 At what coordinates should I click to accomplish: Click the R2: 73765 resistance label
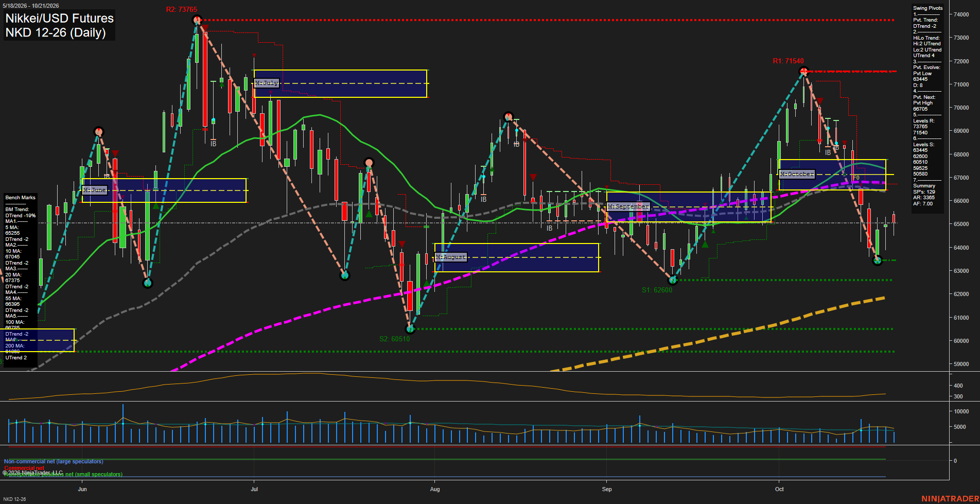coord(181,9)
